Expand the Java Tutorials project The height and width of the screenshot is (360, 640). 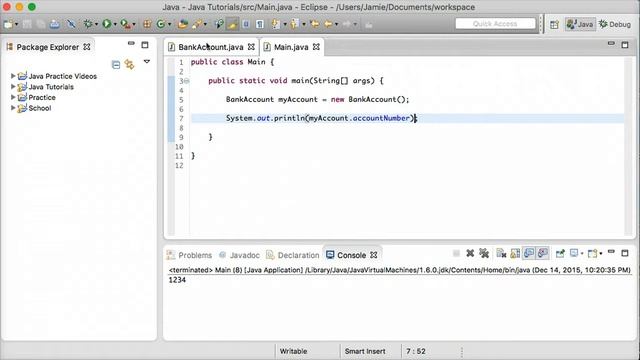click(13, 87)
